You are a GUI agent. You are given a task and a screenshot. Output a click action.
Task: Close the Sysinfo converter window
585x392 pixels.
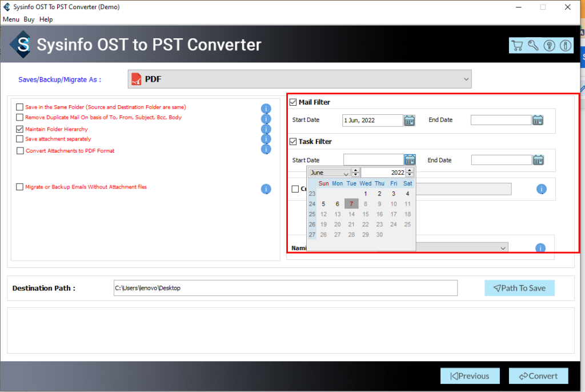[x=567, y=7]
